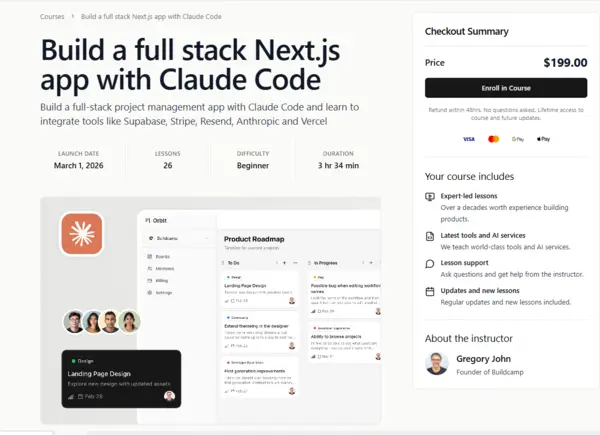This screenshot has height=435, width=600.
Task: Click the Apple Pay icon
Action: coord(543,139)
